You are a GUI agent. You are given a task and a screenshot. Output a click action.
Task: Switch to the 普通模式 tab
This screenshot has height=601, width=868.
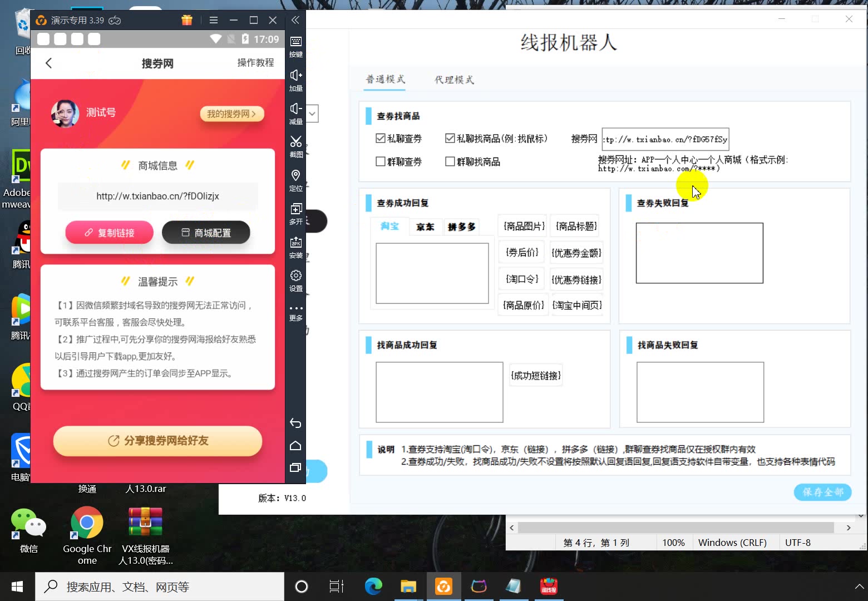385,79
